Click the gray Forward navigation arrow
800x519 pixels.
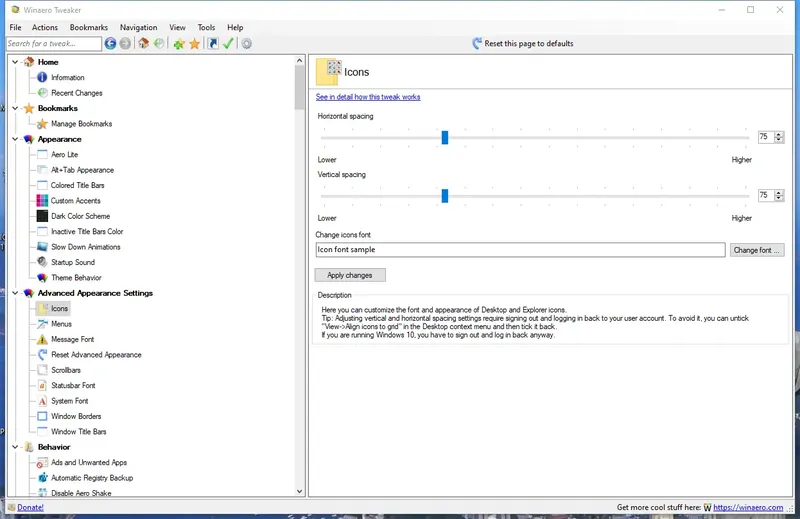click(125, 44)
